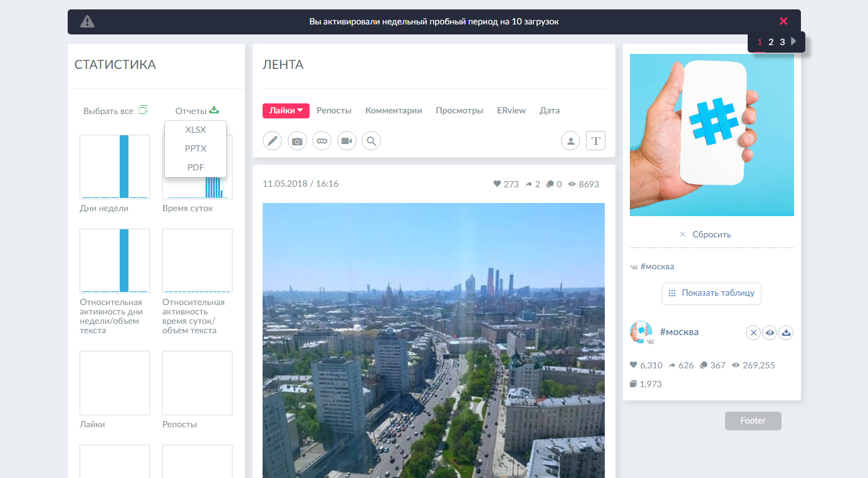Viewport: 868px width, 478px height.
Task: Sort the feed by Просмотры
Action: pyautogui.click(x=459, y=110)
